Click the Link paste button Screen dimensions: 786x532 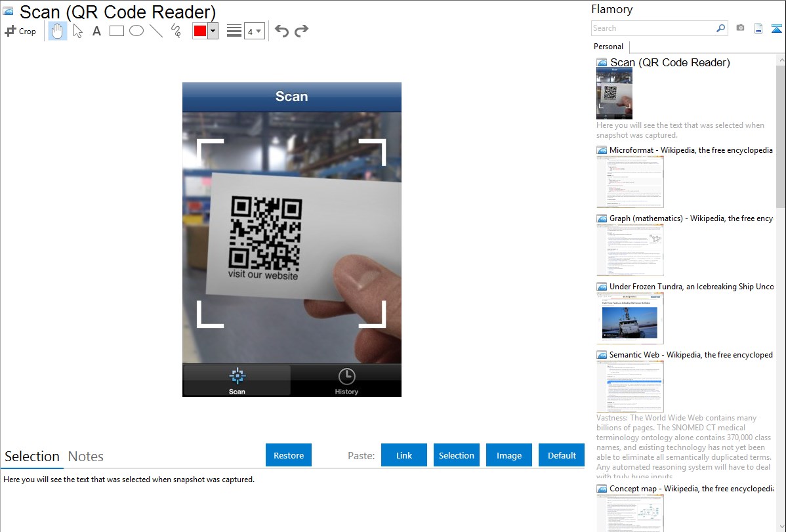point(404,455)
